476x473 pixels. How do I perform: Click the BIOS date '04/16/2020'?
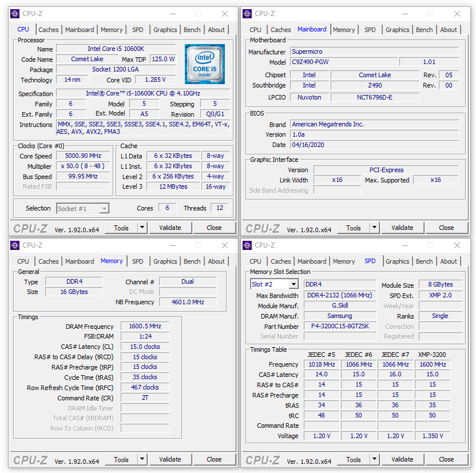[374, 145]
